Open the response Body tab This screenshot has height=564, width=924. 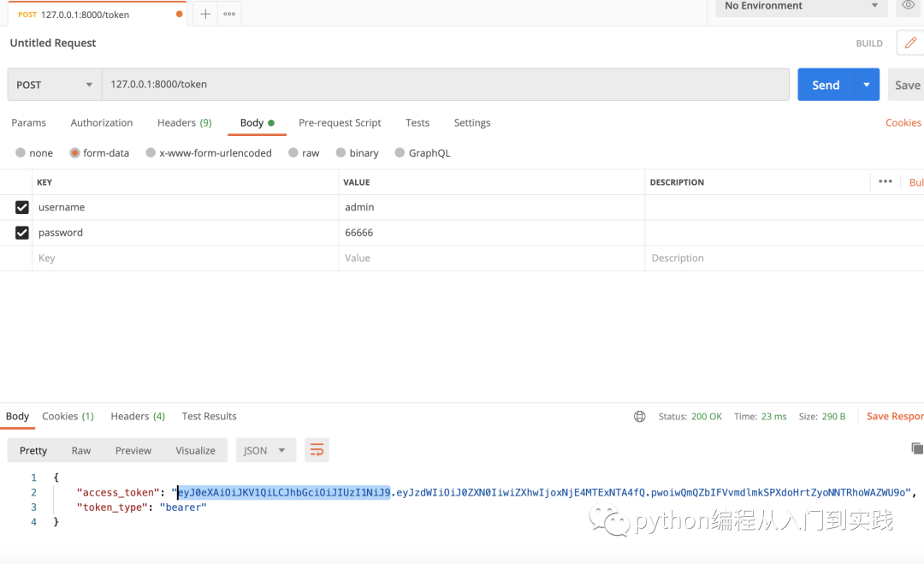18,416
